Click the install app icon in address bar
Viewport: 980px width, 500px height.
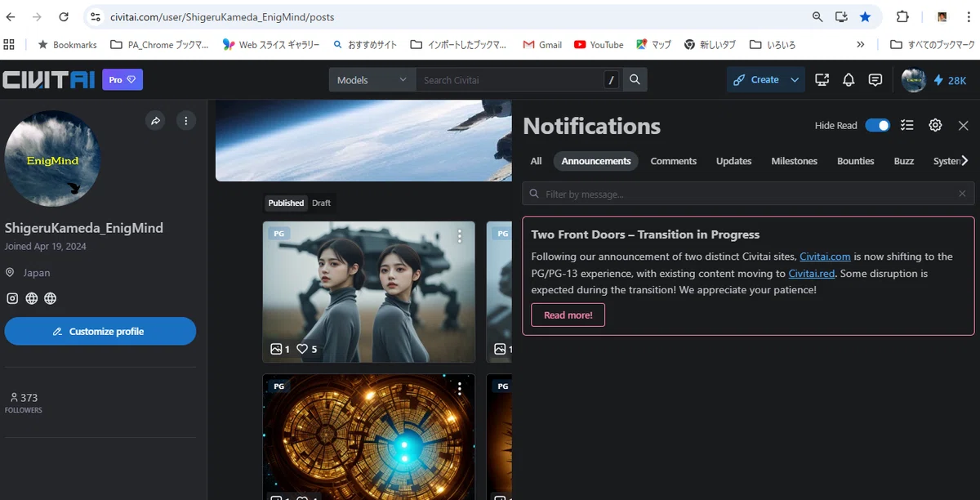click(841, 16)
